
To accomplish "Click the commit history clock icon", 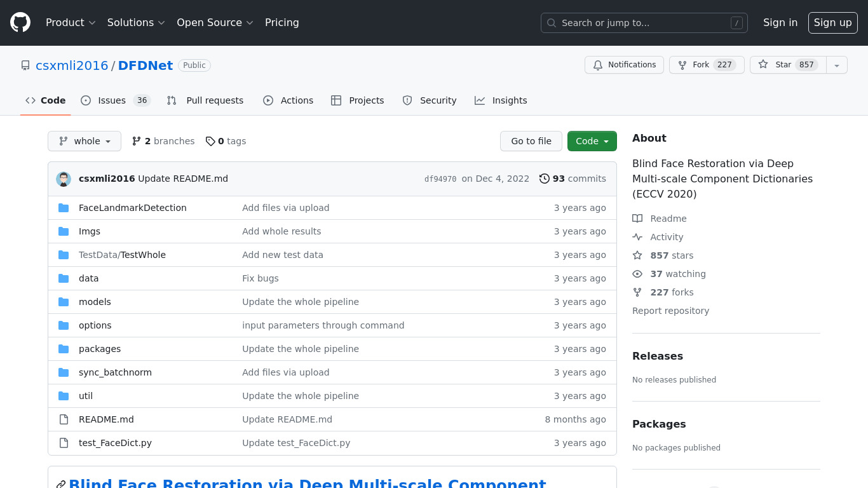I will (x=545, y=179).
